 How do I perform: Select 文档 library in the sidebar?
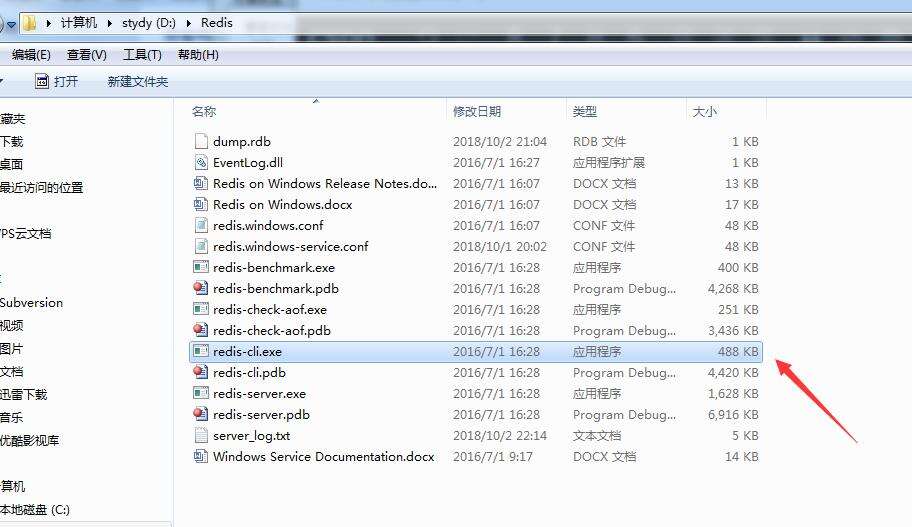pyautogui.click(x=12, y=371)
